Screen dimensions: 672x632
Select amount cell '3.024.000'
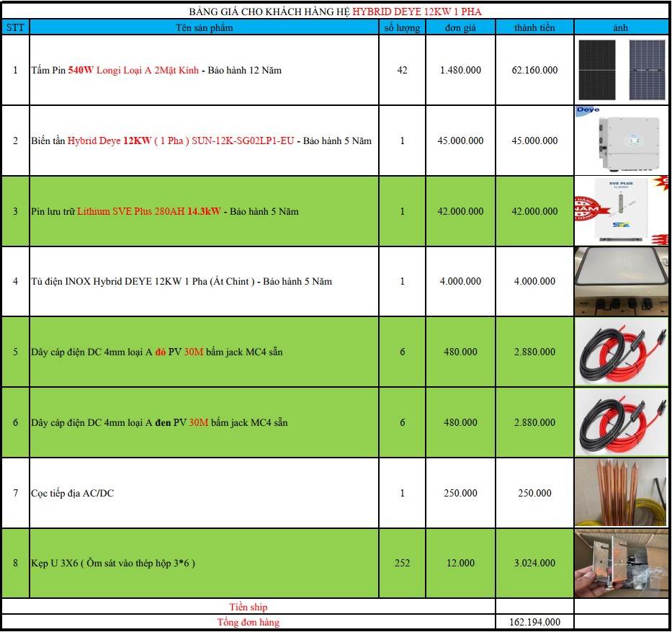[534, 563]
